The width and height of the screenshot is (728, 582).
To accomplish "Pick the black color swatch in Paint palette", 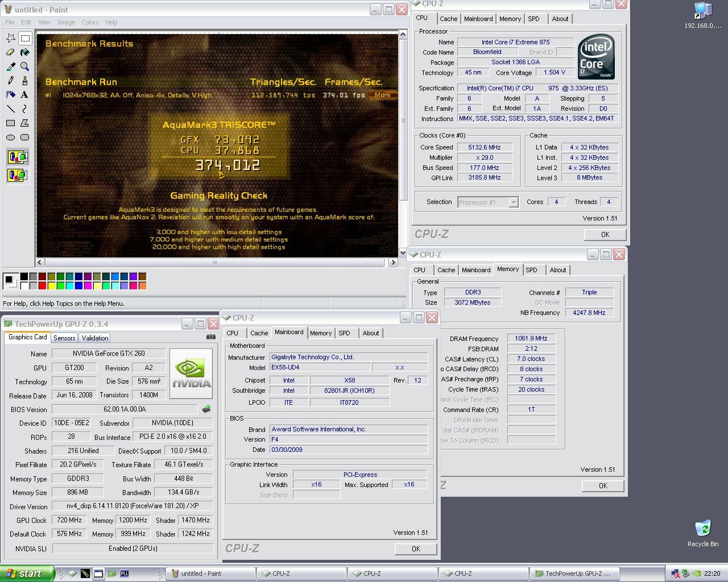I will pos(24,277).
